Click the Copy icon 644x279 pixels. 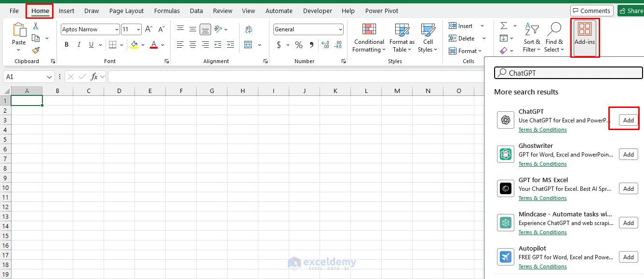[x=36, y=38]
